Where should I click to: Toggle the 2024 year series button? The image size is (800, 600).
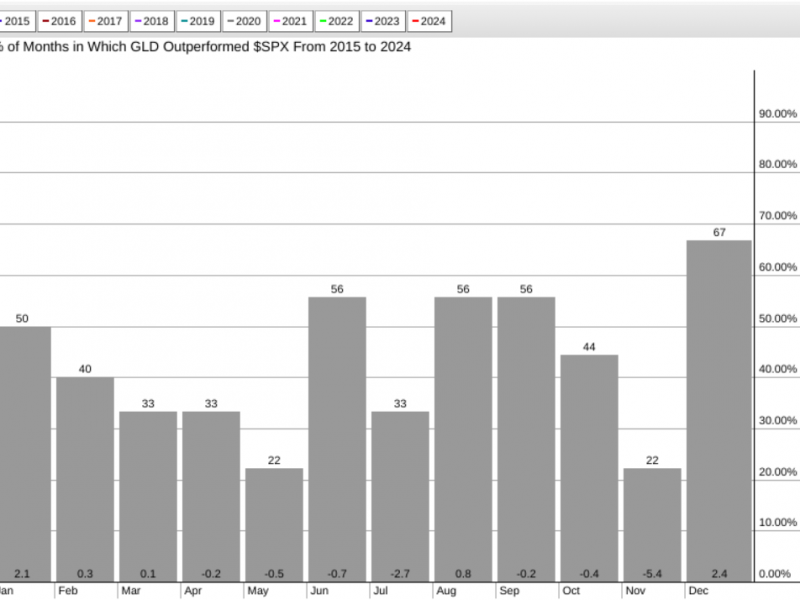click(429, 21)
